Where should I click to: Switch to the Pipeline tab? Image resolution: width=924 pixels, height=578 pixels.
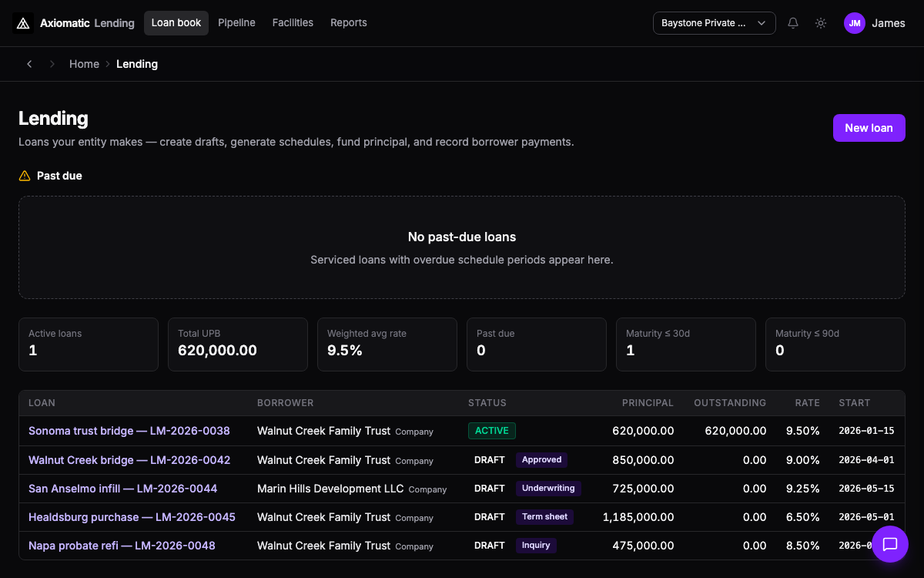click(236, 23)
